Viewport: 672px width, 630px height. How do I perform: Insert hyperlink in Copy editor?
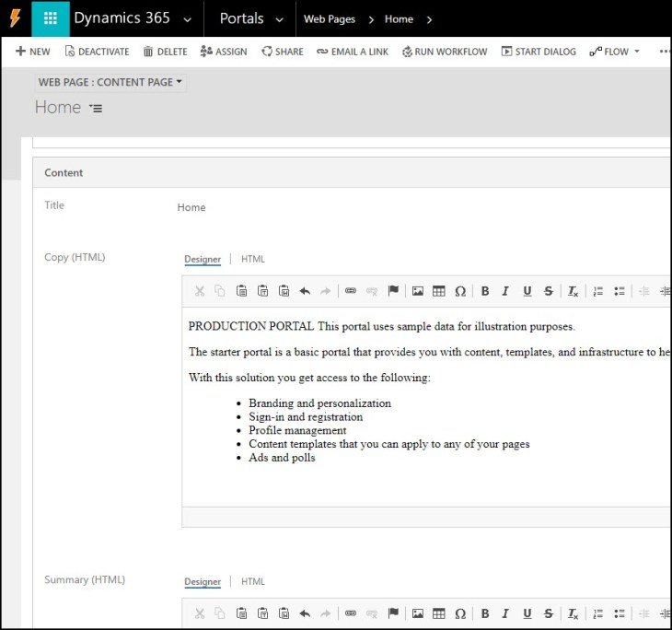click(x=351, y=291)
